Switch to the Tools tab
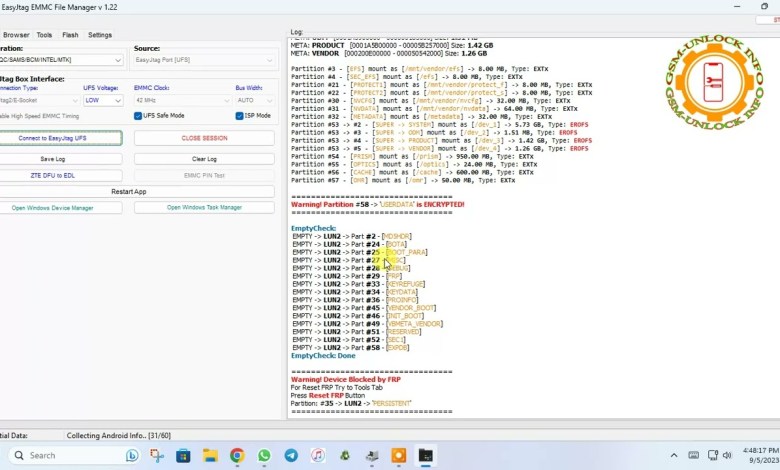Screen dimensions: 780x470 pyautogui.click(x=44, y=34)
